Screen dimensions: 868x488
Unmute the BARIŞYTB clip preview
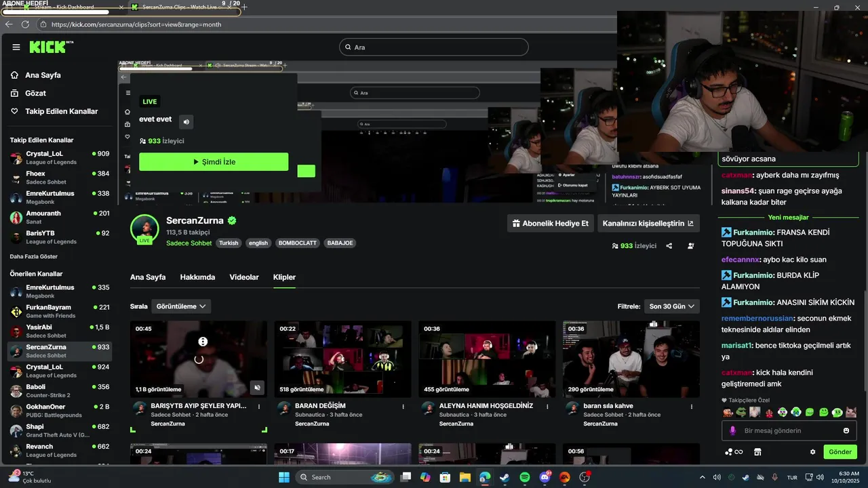click(257, 388)
